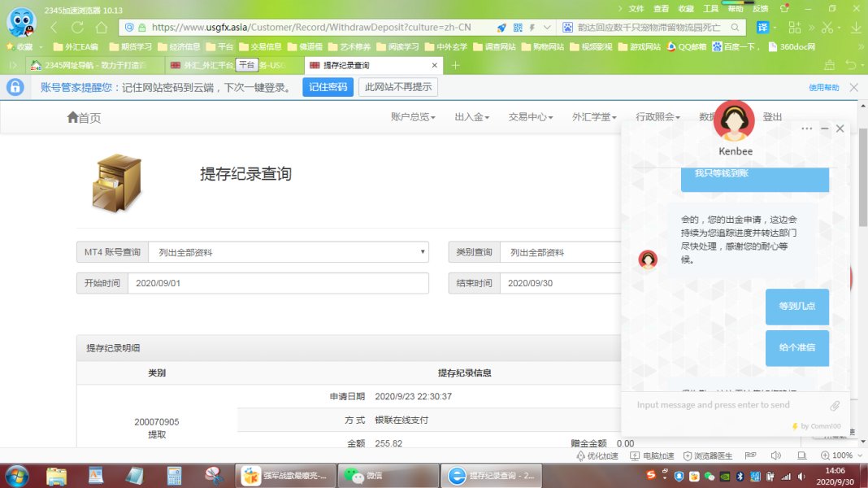Switch to the 2345网址导航 tab
Image resolution: width=868 pixels, height=488 pixels.
(89, 65)
